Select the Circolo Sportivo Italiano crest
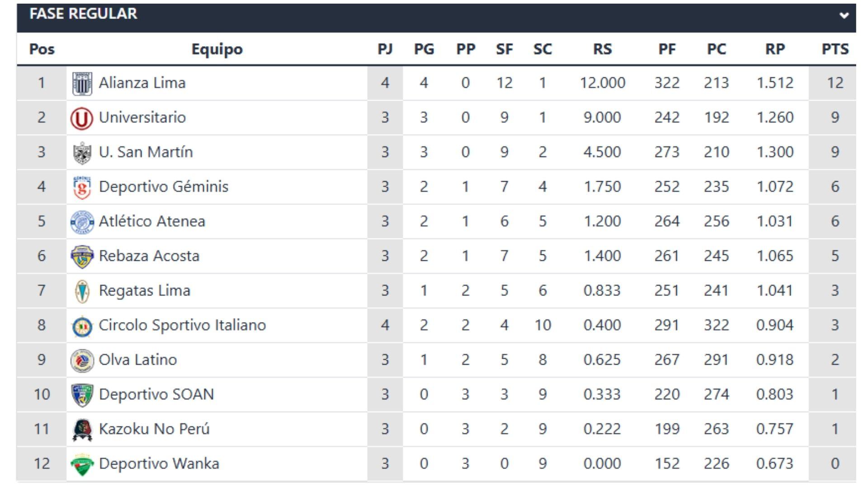This screenshot has height=488, width=868. point(82,325)
